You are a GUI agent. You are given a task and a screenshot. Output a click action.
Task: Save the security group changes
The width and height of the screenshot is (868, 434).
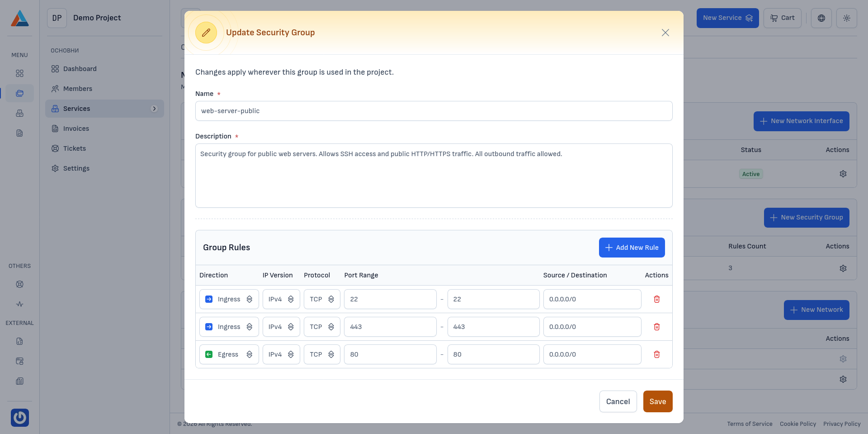click(x=657, y=401)
